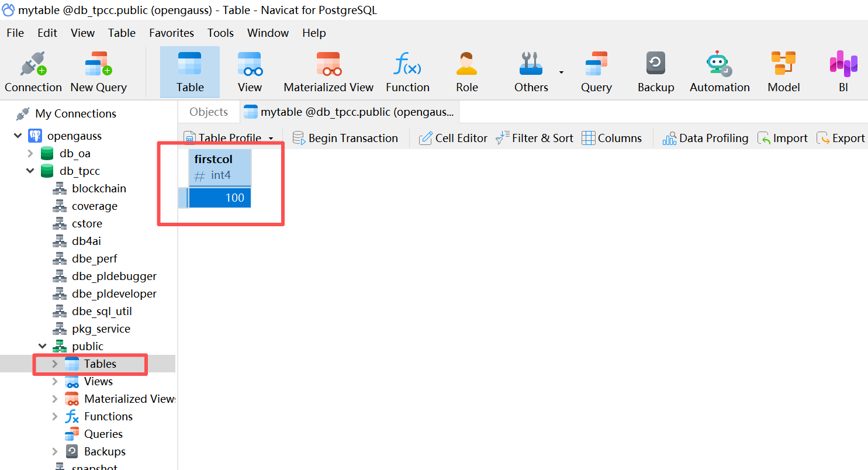
Task: Open the View objects icon
Action: pyautogui.click(x=250, y=72)
